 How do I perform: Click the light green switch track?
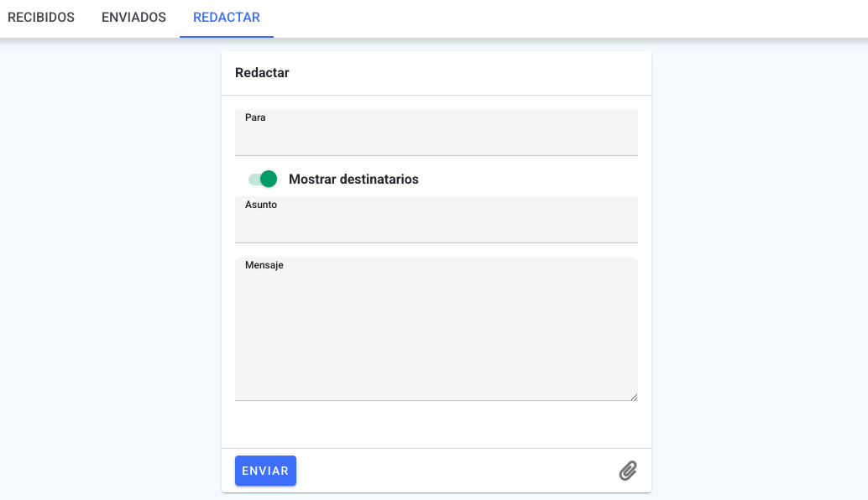254,180
